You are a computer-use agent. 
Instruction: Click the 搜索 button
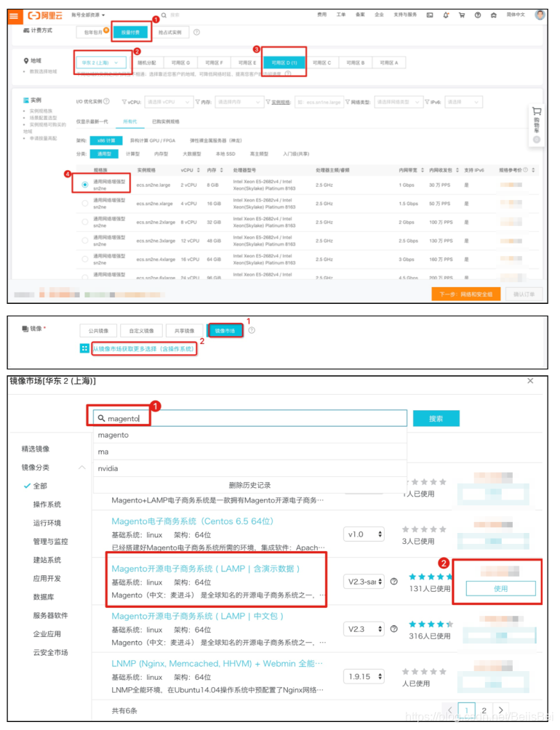436,419
